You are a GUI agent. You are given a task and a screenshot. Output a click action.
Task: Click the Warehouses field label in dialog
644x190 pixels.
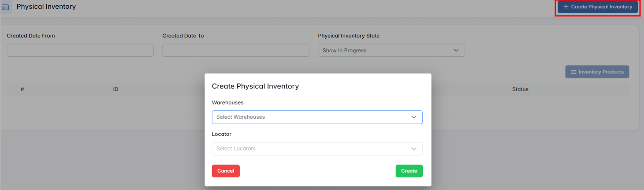[x=227, y=102]
